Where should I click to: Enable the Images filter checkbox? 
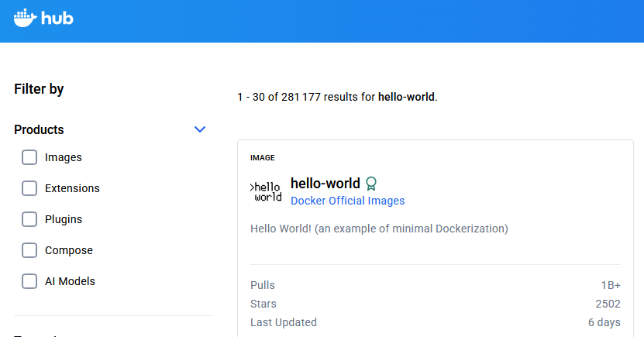(x=29, y=157)
